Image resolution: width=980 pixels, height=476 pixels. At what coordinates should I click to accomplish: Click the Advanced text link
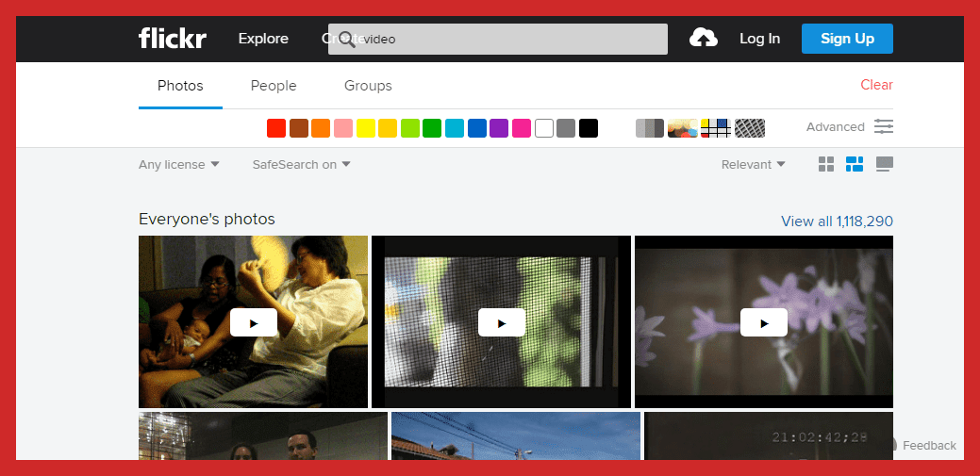[835, 127]
